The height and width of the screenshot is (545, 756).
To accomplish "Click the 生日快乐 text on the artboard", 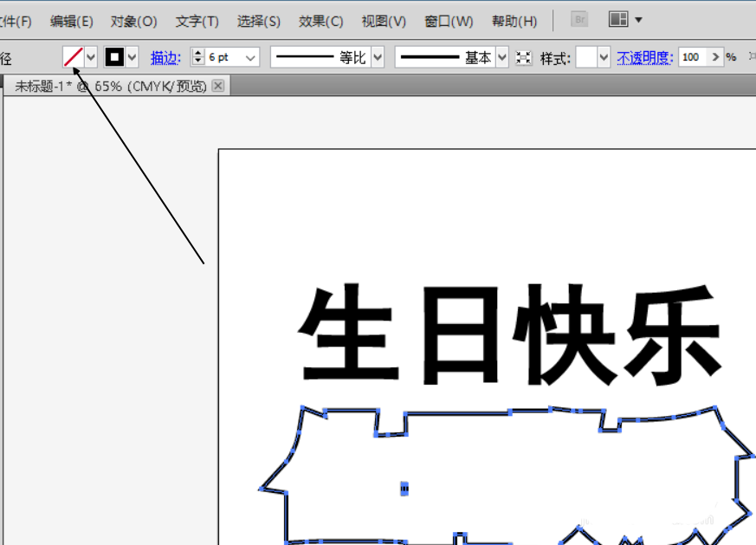I will [x=509, y=334].
